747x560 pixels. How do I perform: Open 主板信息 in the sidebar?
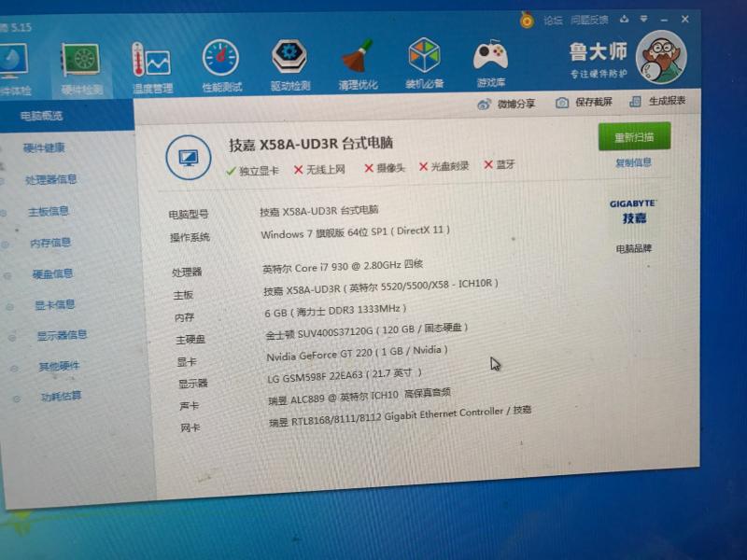coord(49,212)
